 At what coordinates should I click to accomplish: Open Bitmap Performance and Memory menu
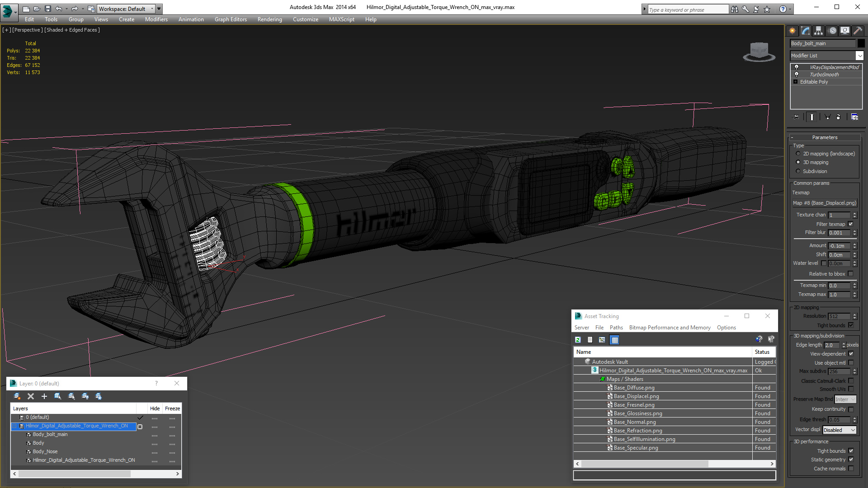pos(670,328)
